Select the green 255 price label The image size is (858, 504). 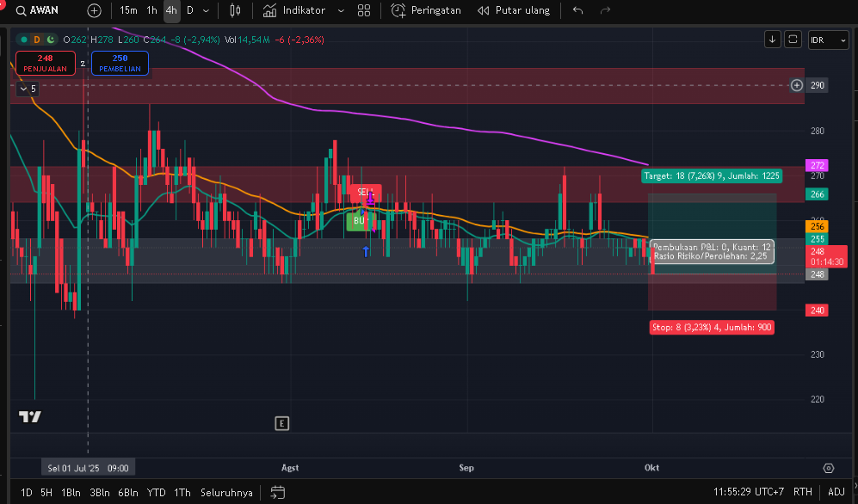[x=817, y=239]
